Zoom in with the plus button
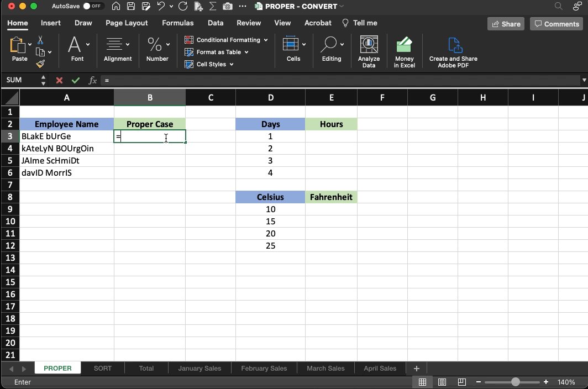This screenshot has height=389, width=588. pos(545,382)
